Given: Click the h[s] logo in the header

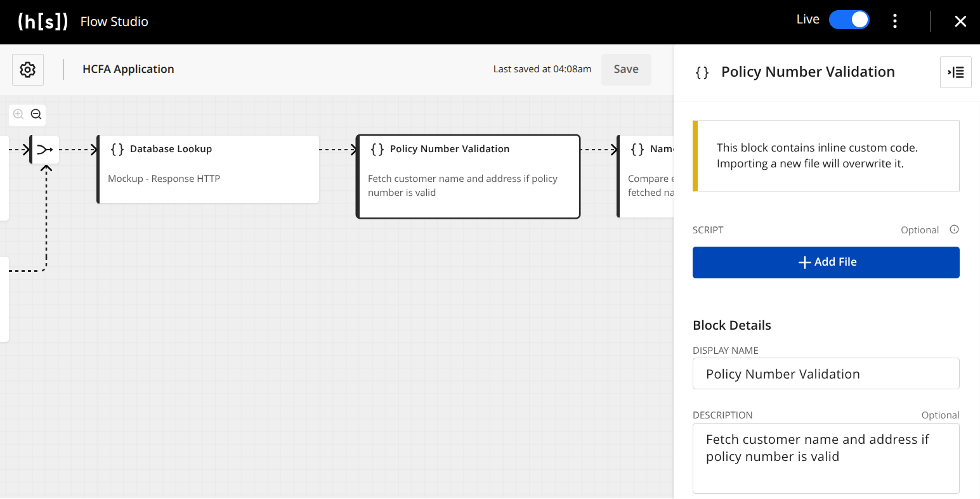Looking at the screenshot, I should (42, 22).
